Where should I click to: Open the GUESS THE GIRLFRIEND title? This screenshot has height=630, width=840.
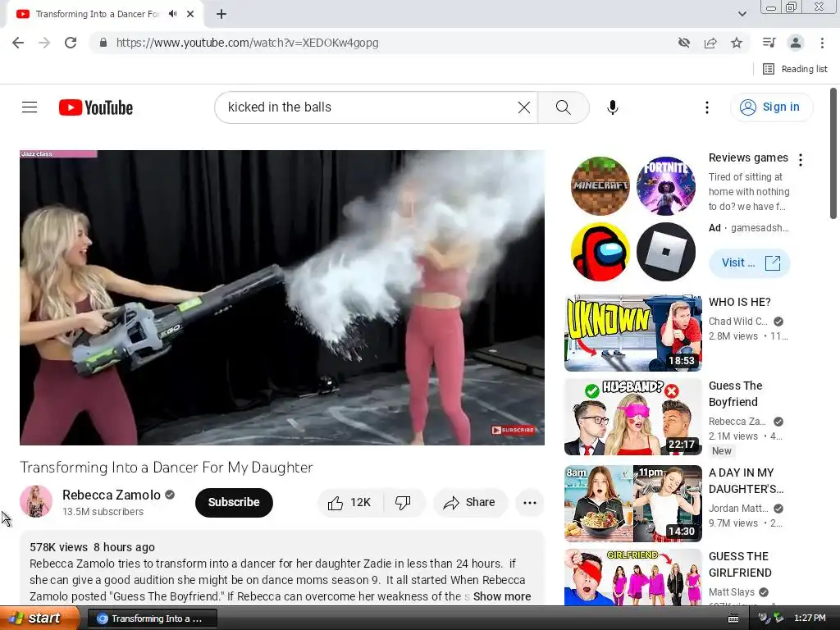740,564
